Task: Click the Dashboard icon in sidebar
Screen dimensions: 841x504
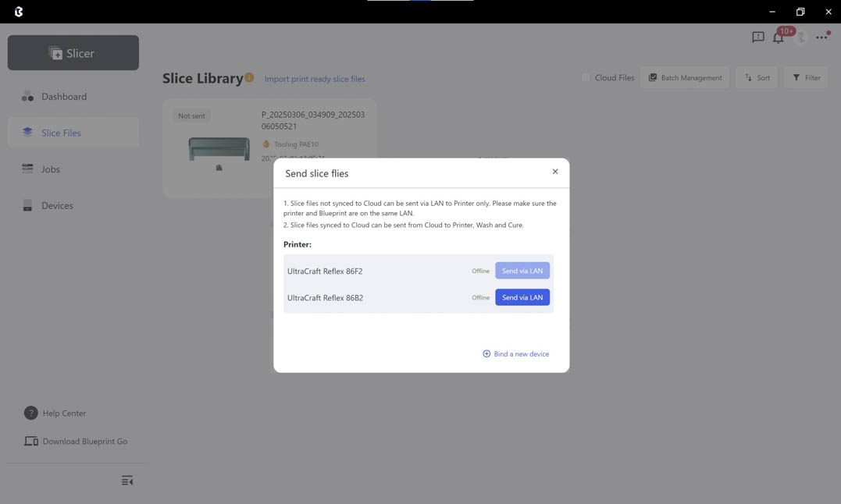Action: tap(27, 97)
